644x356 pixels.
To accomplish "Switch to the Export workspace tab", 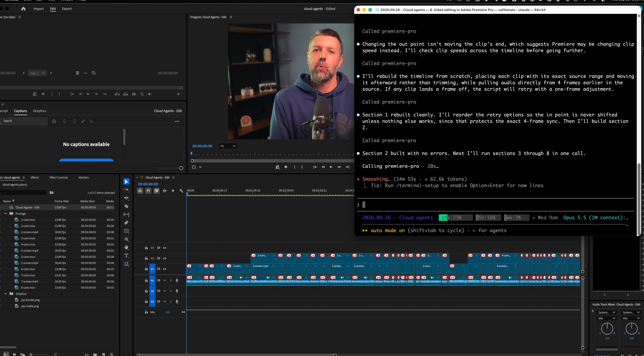I will coord(67,9).
